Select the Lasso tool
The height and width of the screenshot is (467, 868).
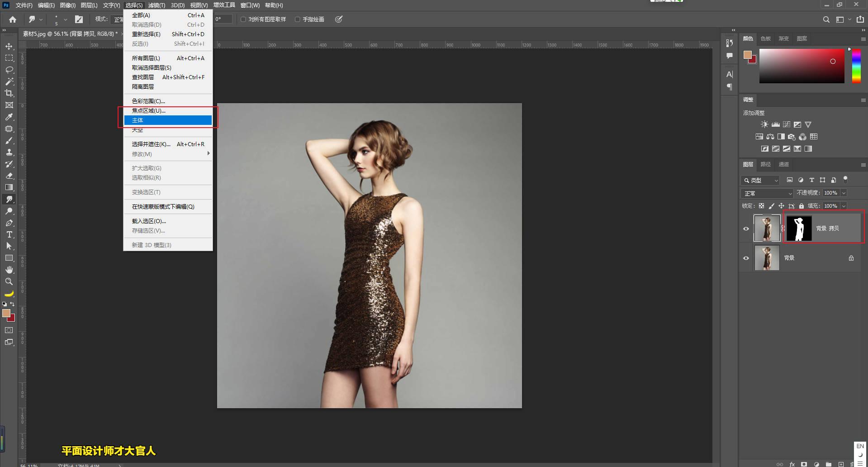click(x=9, y=70)
